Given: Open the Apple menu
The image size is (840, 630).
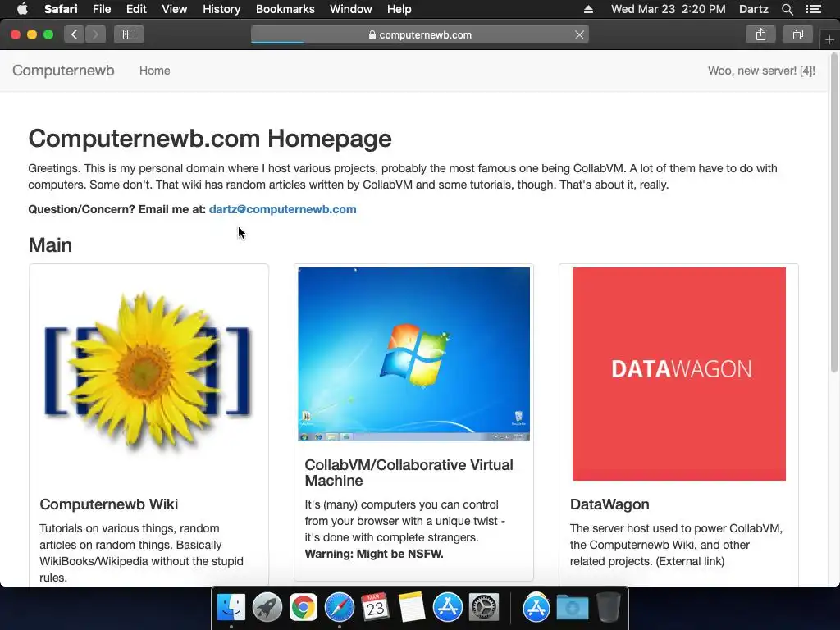Looking at the screenshot, I should (22, 9).
